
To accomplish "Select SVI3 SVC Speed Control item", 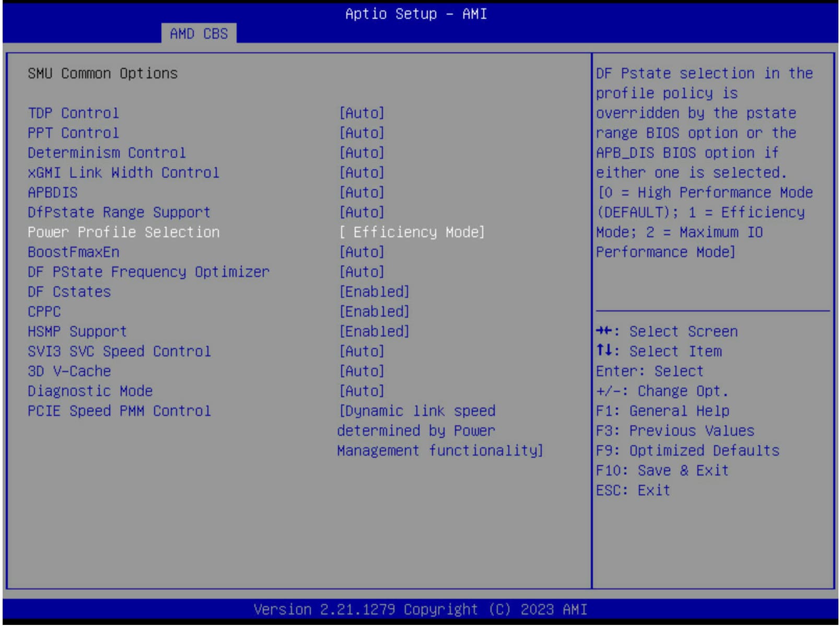I will (x=119, y=352).
